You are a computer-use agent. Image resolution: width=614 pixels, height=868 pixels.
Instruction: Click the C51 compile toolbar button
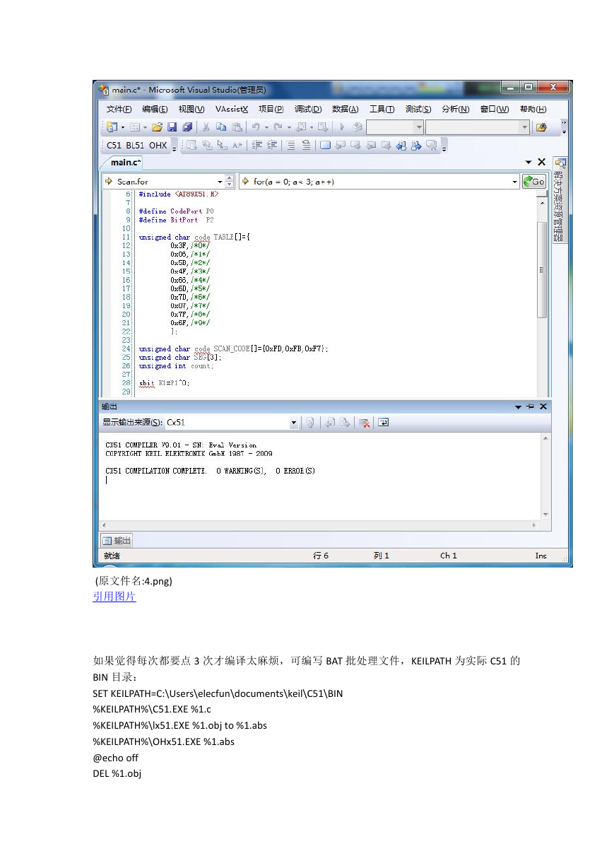pyautogui.click(x=114, y=146)
